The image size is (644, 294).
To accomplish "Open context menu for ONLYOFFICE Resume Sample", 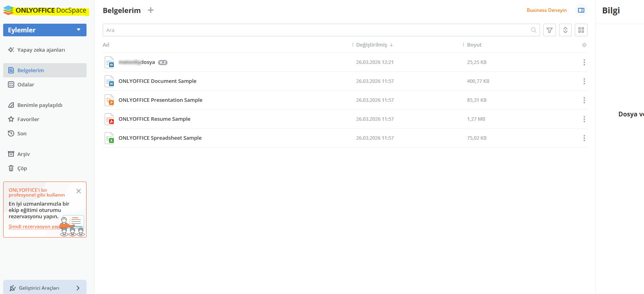I will coord(584,119).
